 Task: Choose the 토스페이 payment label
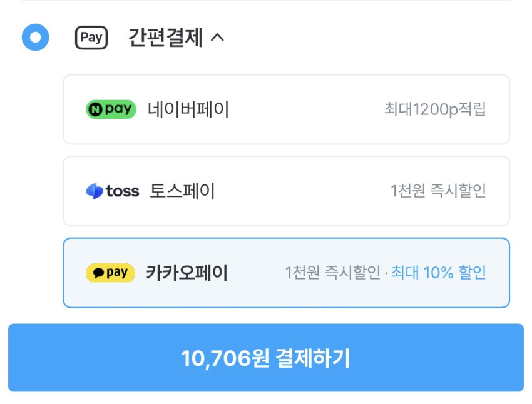[182, 191]
